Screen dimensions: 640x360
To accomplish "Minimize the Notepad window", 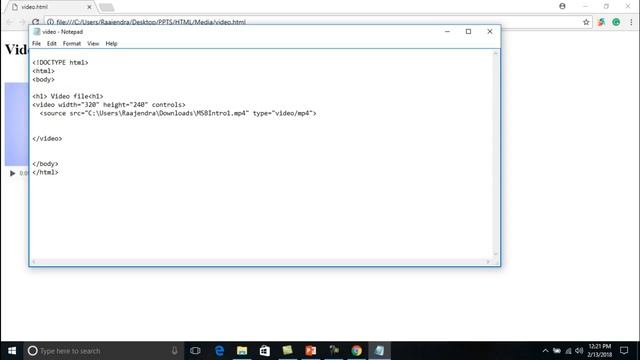I will (x=447, y=31).
